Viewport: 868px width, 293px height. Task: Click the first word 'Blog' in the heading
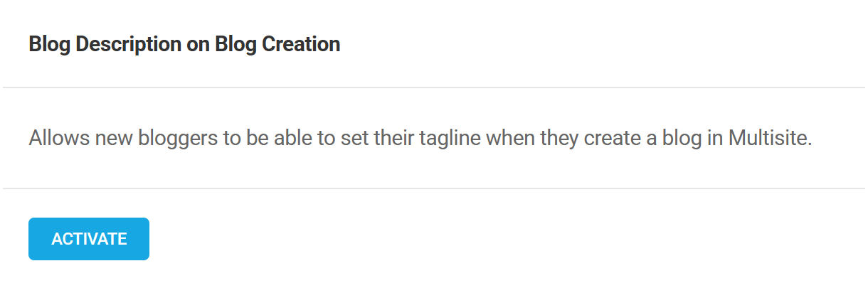pyautogui.click(x=49, y=45)
